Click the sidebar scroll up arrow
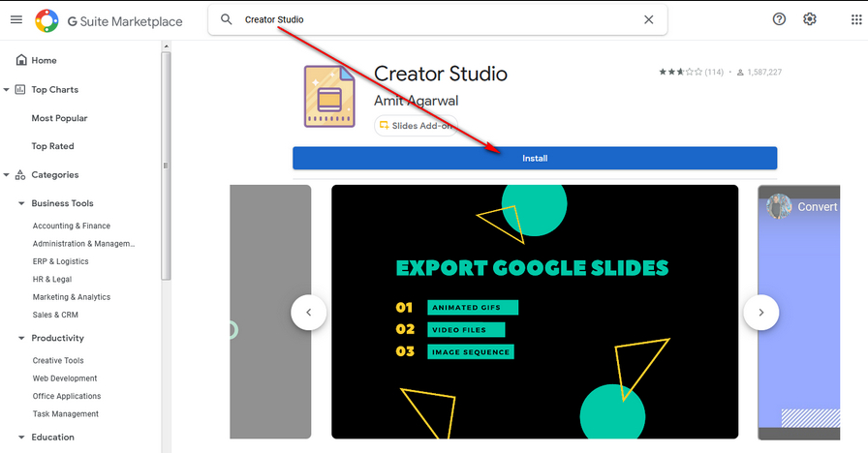This screenshot has height=453, width=868. 166,46
